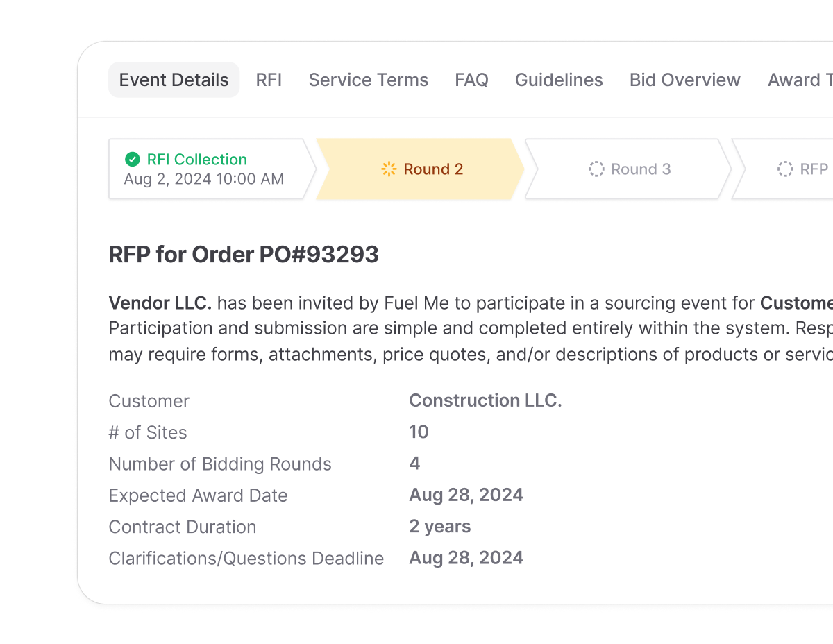Viewport: 833px width, 644px height.
Task: Switch to the Event Details tab
Action: coord(174,80)
